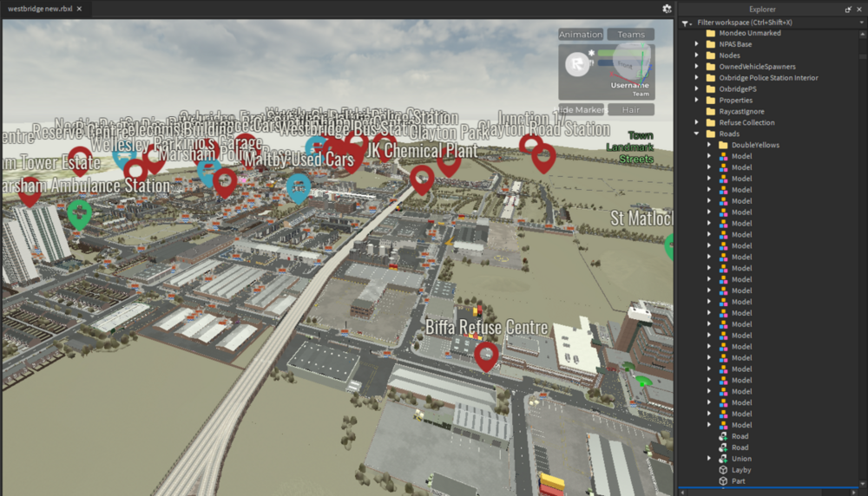Expand the Properties folder arrow

click(x=696, y=100)
